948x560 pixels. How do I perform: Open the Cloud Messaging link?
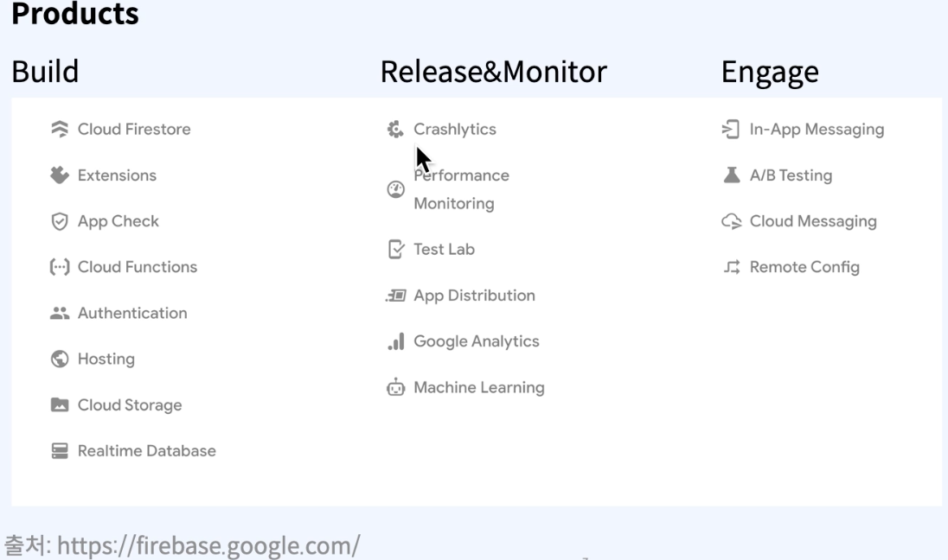click(813, 222)
